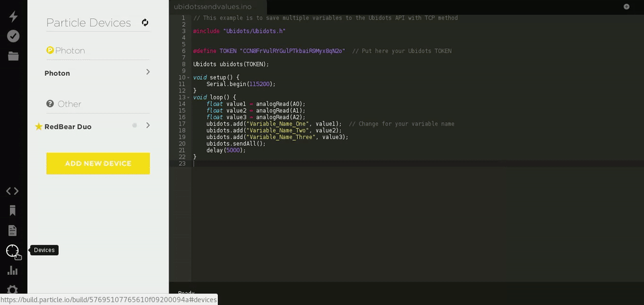Click the top comment about TCP method
The image size is (644, 305).
(x=325, y=18)
